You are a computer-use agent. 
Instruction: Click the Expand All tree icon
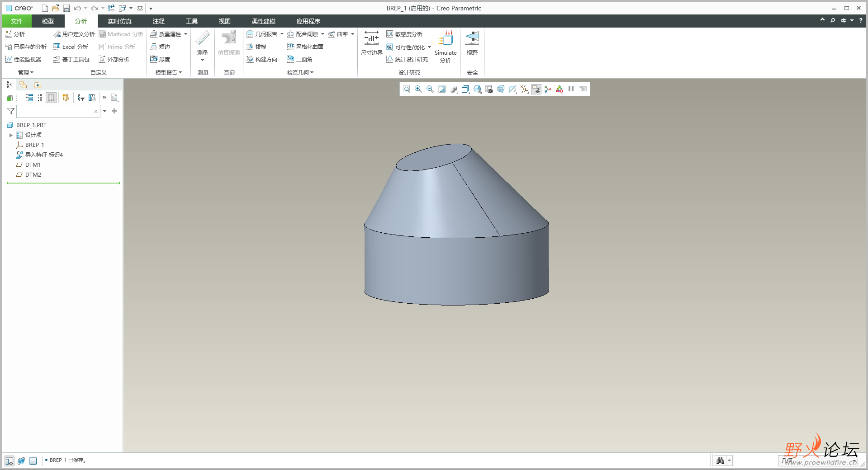(30, 98)
